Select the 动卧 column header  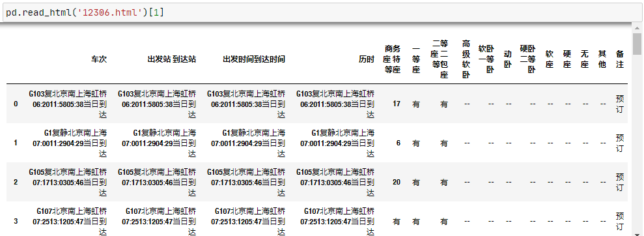click(x=508, y=59)
